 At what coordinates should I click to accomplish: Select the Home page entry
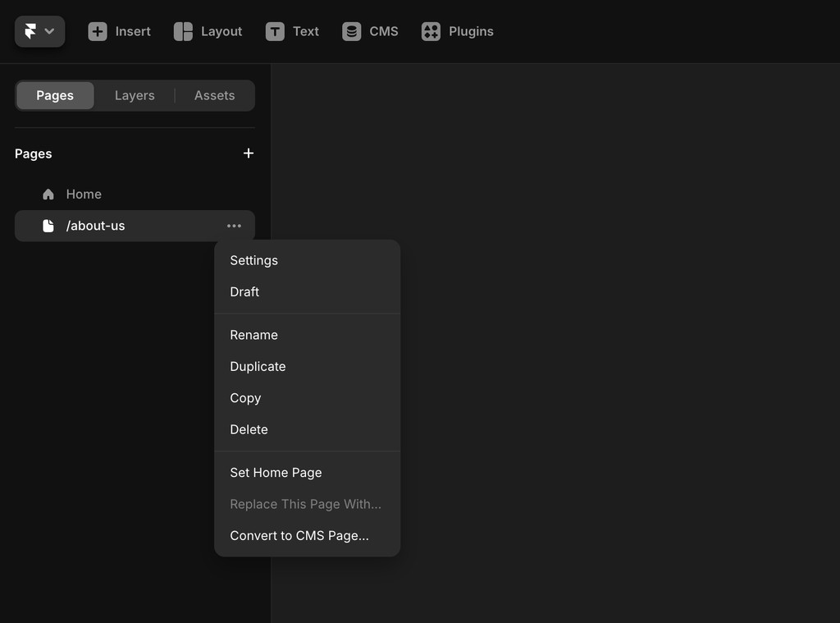(83, 194)
